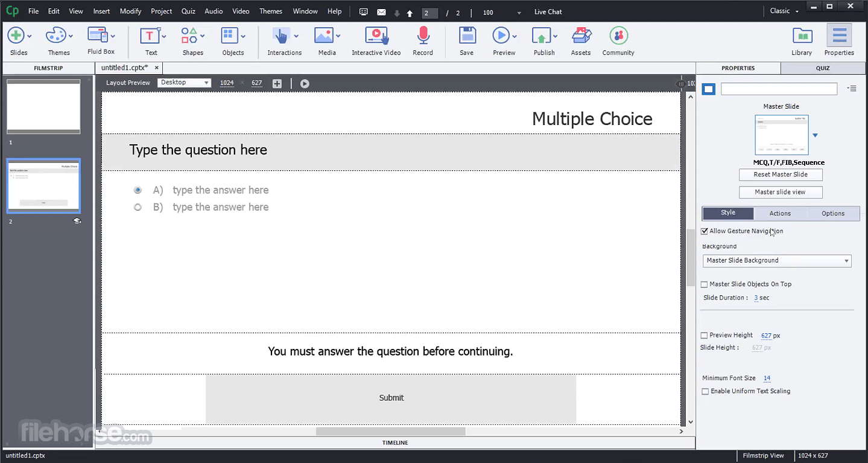Enable Master Slide Objects On Top

[705, 284]
